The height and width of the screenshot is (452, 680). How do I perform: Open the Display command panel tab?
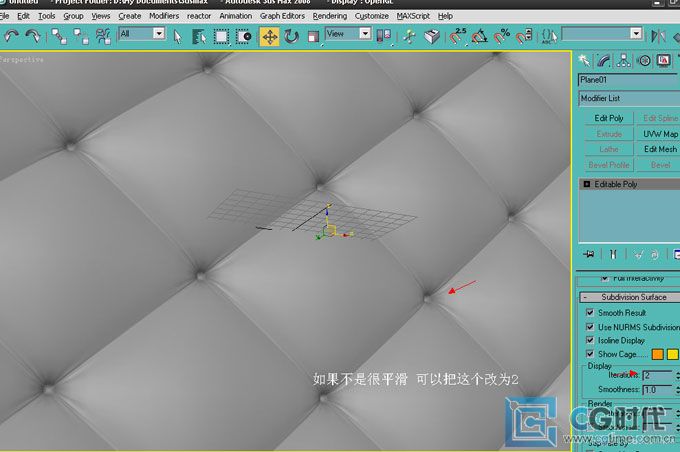(x=664, y=60)
